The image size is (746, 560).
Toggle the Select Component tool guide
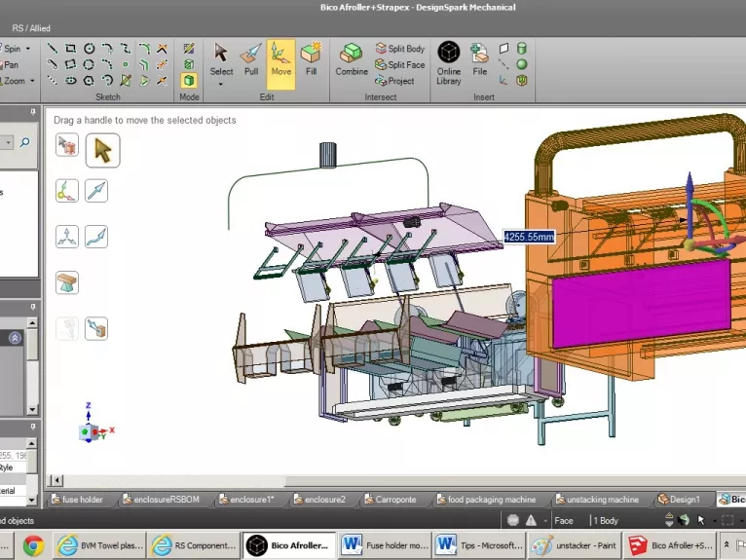(66, 145)
